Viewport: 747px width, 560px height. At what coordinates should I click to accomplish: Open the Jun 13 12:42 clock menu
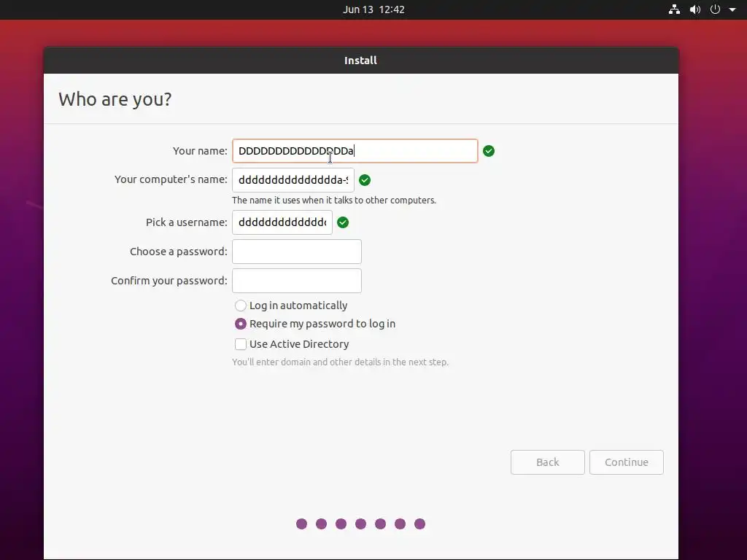[373, 9]
